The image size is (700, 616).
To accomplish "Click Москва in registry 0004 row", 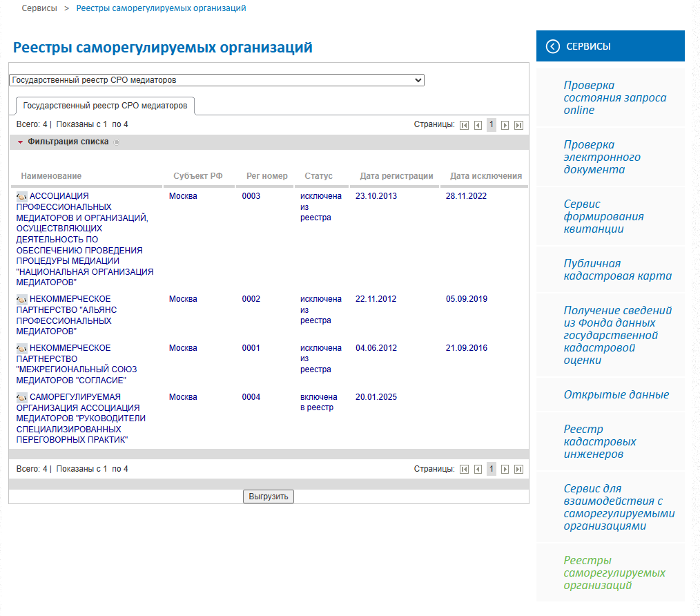I will tap(183, 397).
